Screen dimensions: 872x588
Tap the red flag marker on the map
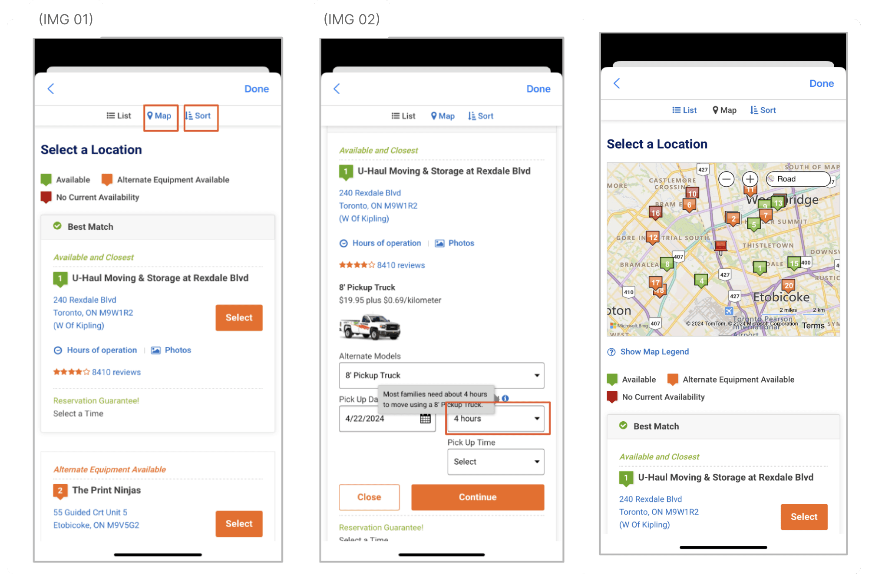[721, 247]
